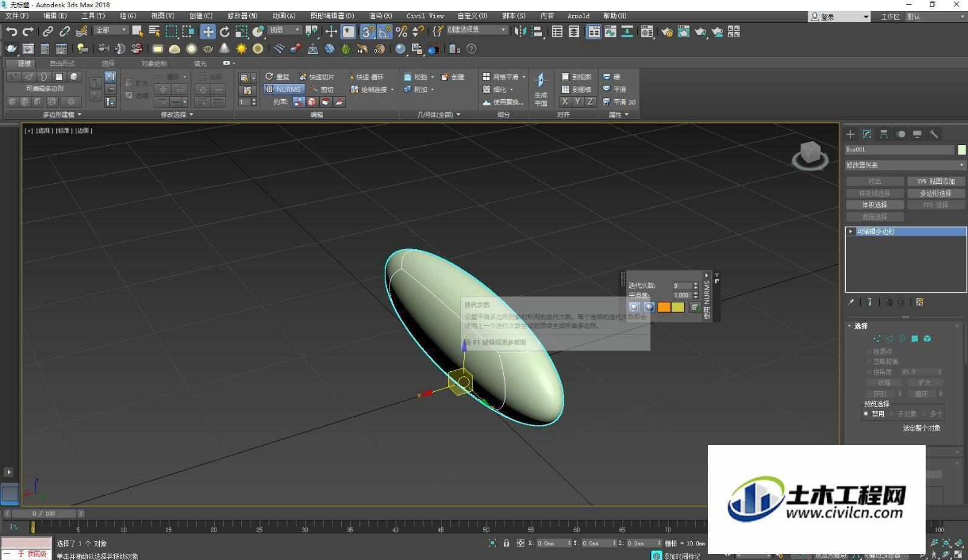The width and height of the screenshot is (968, 560).
Task: Open the File menu
Action: pyautogui.click(x=16, y=16)
